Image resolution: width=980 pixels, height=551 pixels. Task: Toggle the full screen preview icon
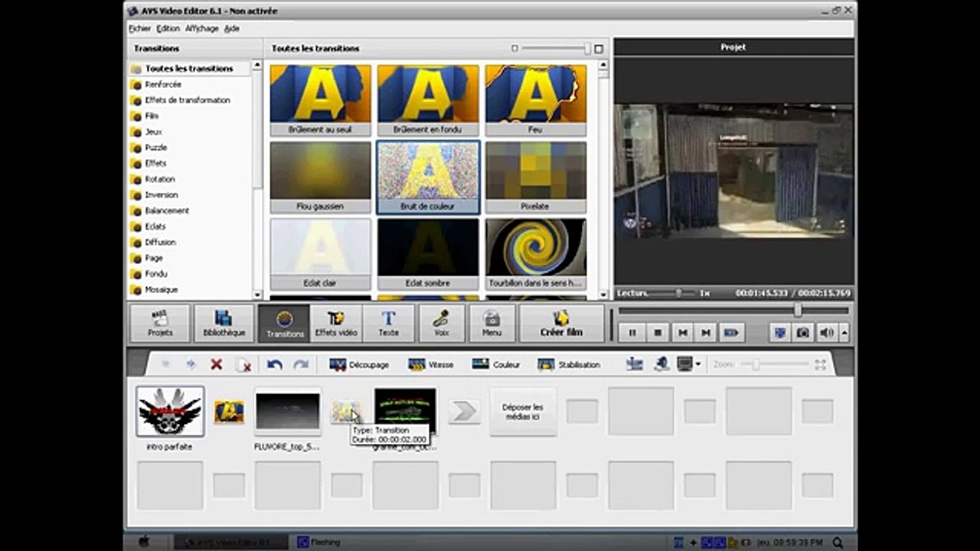(x=779, y=333)
